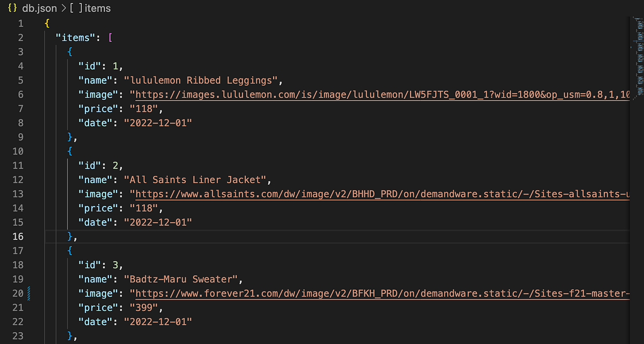This screenshot has height=344, width=644.
Task: Click the array bracket icon in breadcrumb
Action: [x=75, y=9]
